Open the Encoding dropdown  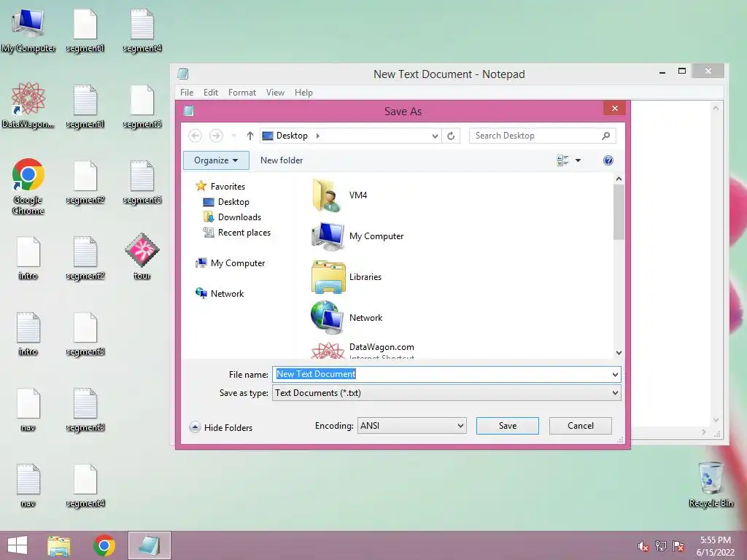[411, 426]
